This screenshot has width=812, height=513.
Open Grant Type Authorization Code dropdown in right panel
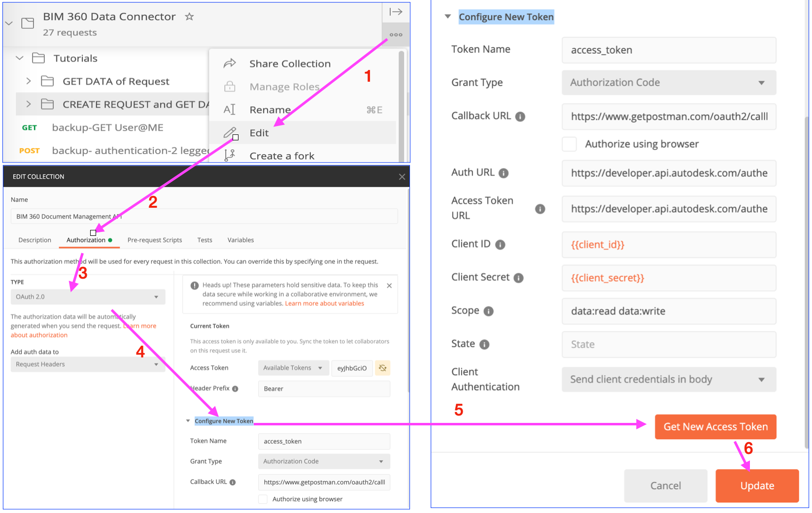(x=669, y=83)
